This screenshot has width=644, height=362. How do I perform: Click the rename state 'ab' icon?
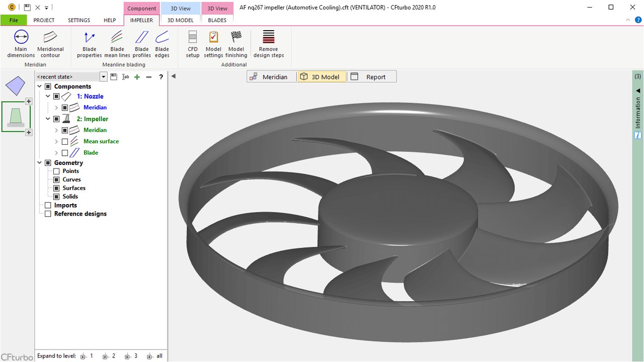pos(126,76)
